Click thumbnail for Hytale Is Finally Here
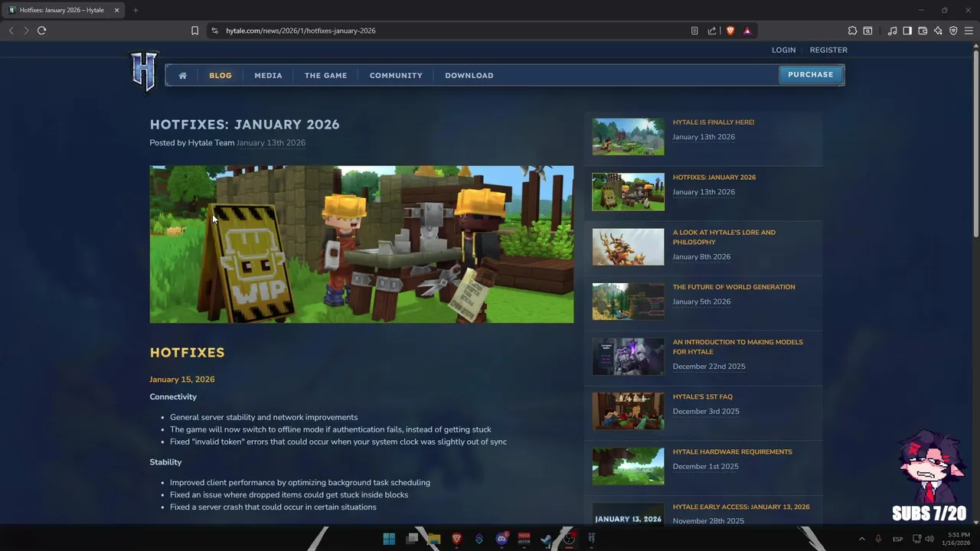The width and height of the screenshot is (980, 551). pos(628,137)
